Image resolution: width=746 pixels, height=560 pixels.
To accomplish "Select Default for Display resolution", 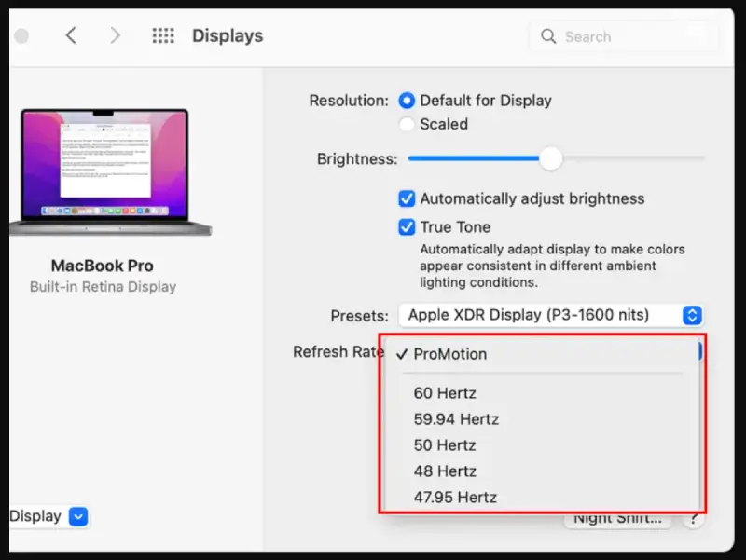I will coord(407,101).
